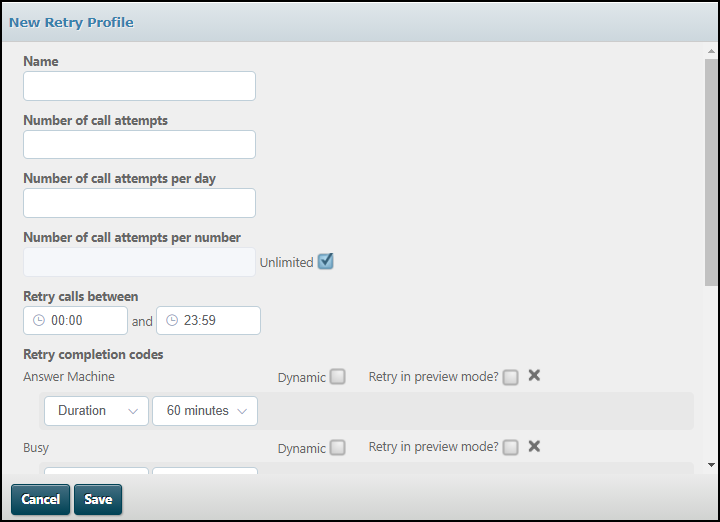Remove the Answer Machine completion code
Screen dimensions: 720x522
tap(534, 376)
